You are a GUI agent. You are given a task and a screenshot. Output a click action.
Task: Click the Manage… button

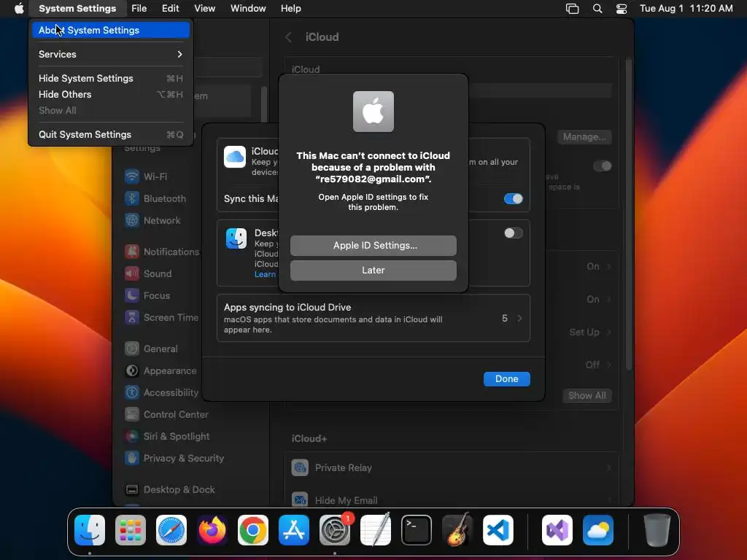(584, 137)
